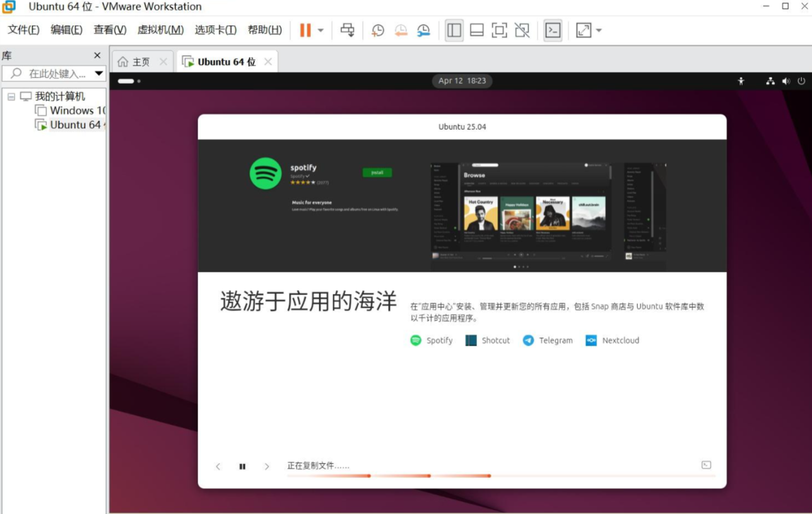The width and height of the screenshot is (812, 514).
Task: Pause the installer slideshow
Action: click(x=242, y=467)
